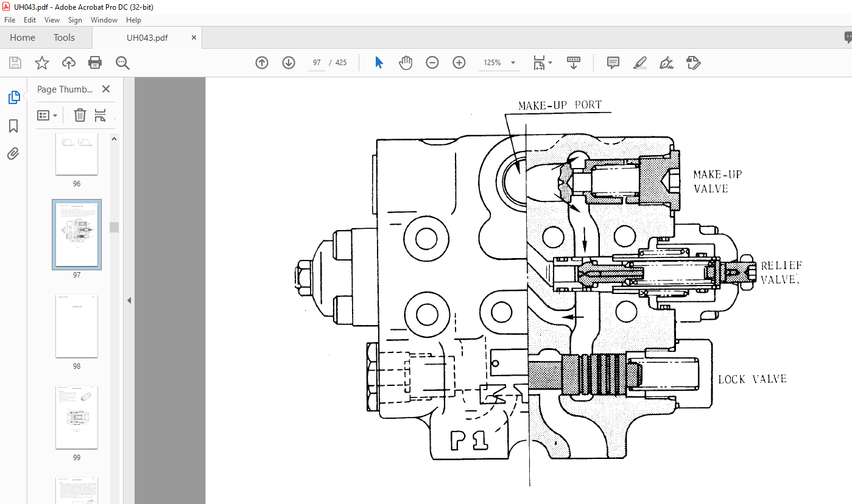Open the View menu
Viewport: 852px width, 504px height.
pos(52,20)
